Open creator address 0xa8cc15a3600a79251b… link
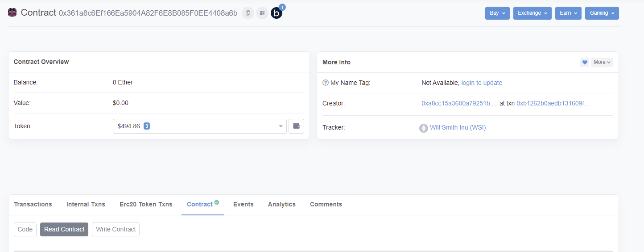 [x=458, y=103]
